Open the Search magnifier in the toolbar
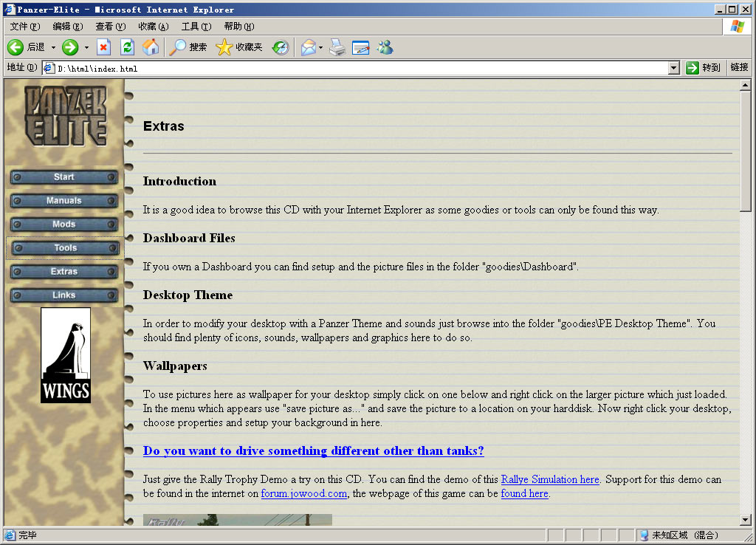This screenshot has height=545, width=756. (177, 47)
